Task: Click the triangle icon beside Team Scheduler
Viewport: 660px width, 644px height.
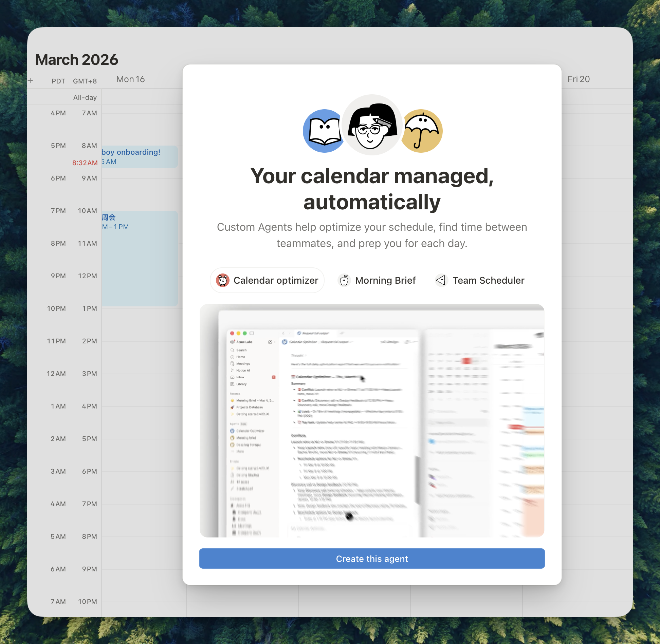Action: click(441, 281)
